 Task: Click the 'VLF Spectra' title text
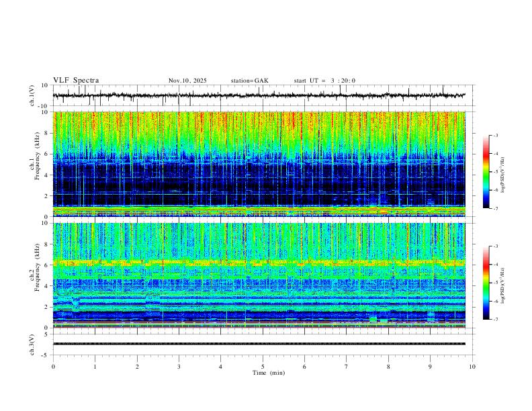(x=76, y=81)
